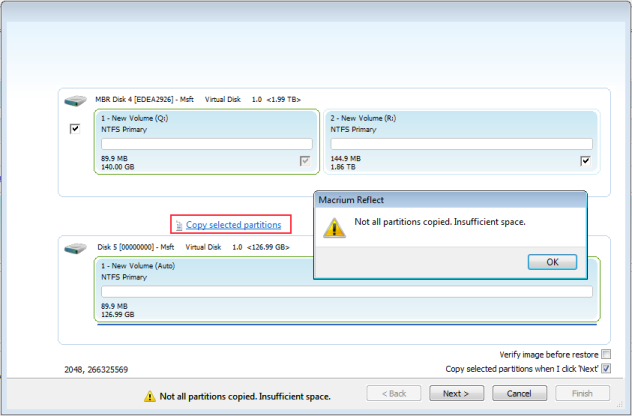Click the 140.00 GB size text
Image resolution: width=632 pixels, height=416 pixels.
[118, 167]
